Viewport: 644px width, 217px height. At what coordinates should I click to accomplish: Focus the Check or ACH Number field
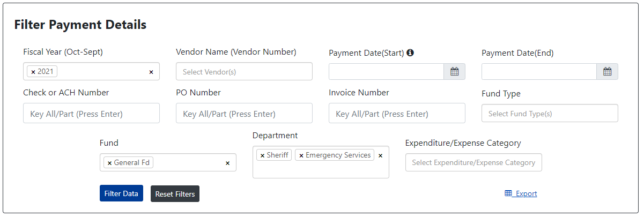pos(91,114)
